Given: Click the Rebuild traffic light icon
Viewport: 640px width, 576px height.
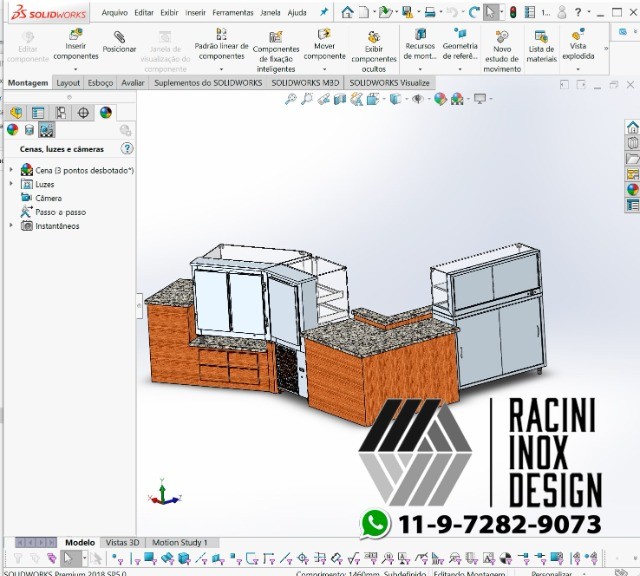Looking at the screenshot, I should click(x=513, y=13).
